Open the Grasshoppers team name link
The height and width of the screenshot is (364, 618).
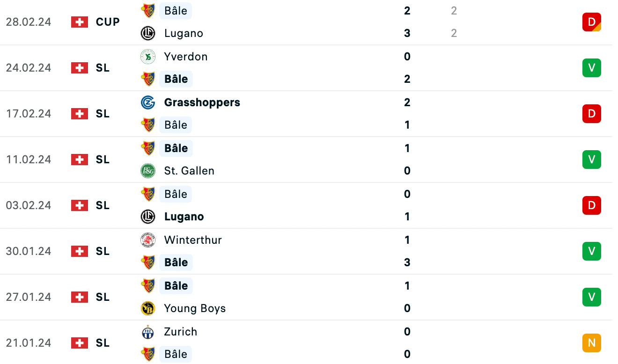coord(202,102)
